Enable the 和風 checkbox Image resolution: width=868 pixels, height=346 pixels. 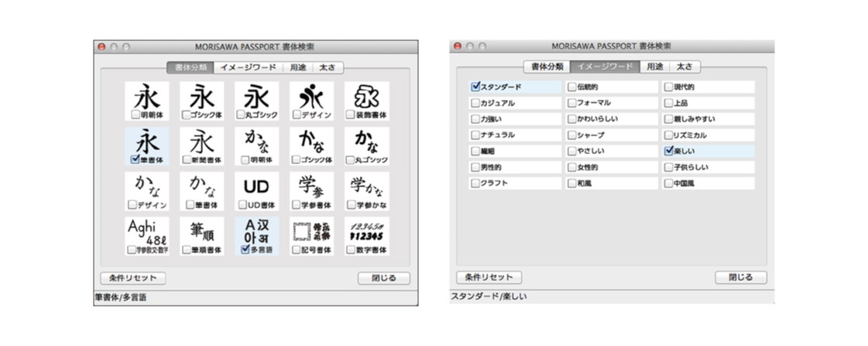pos(572,183)
